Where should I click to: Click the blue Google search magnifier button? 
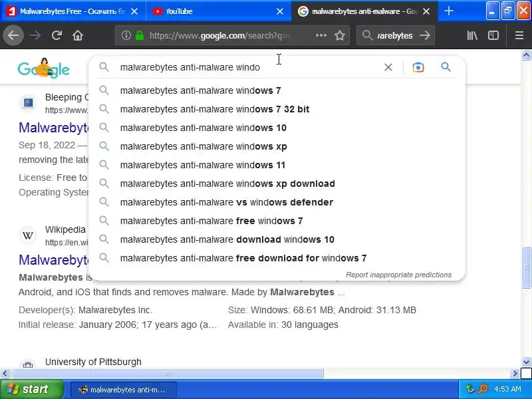[446, 67]
